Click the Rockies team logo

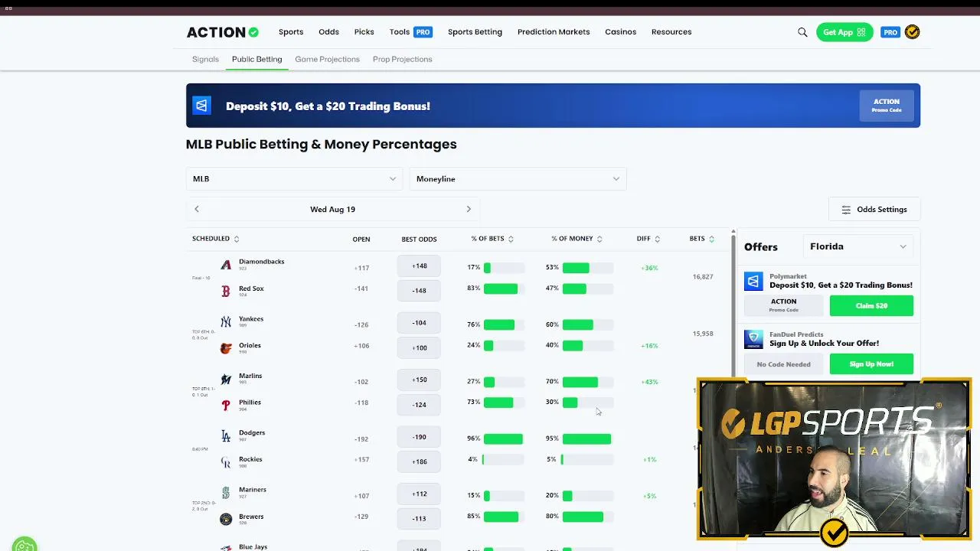click(x=226, y=462)
